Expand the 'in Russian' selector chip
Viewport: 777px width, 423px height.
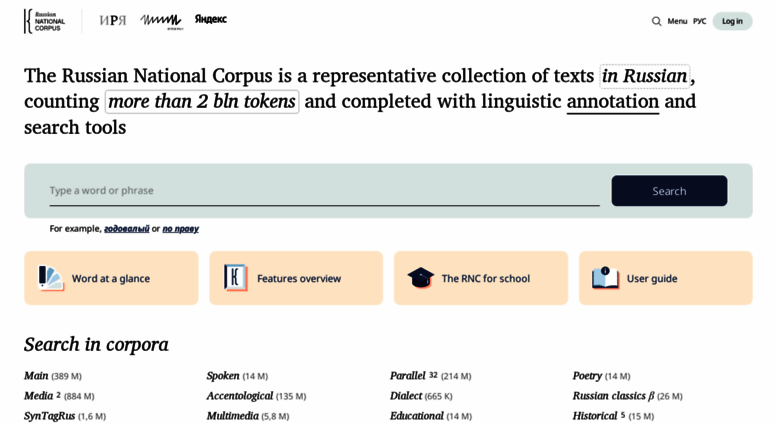pyautogui.click(x=644, y=76)
